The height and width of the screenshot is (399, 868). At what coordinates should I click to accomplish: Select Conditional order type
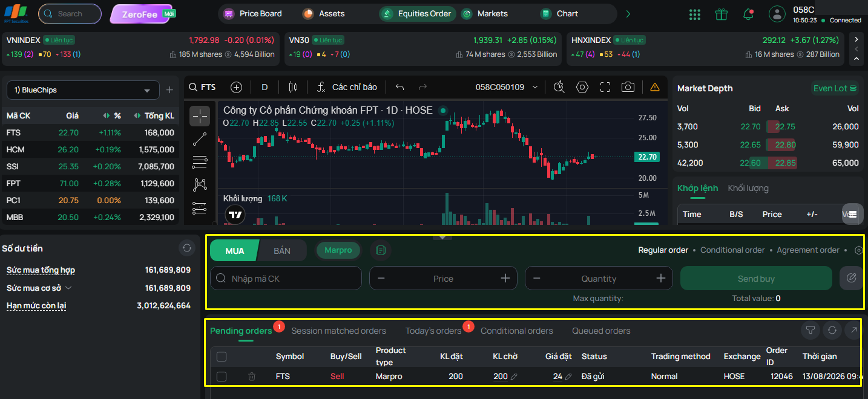[x=732, y=250]
